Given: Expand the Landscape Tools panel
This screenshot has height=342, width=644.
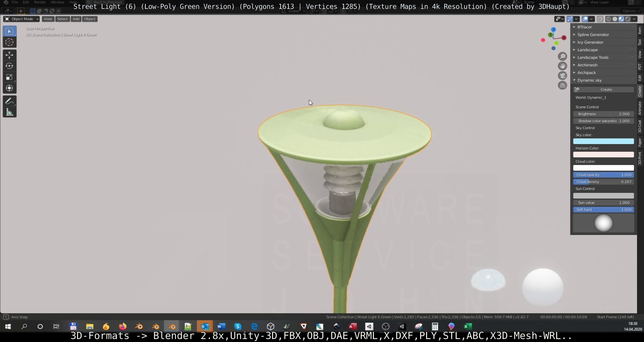Looking at the screenshot, I should (x=604, y=57).
